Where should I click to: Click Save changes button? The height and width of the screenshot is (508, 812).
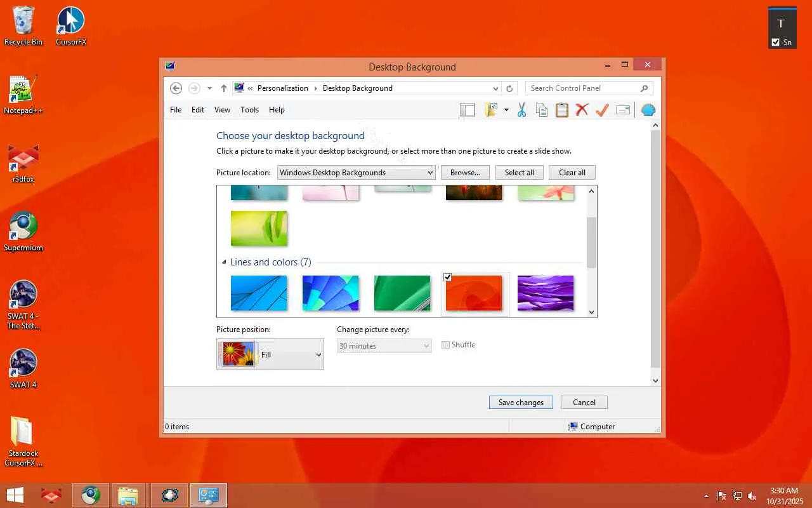(521, 402)
